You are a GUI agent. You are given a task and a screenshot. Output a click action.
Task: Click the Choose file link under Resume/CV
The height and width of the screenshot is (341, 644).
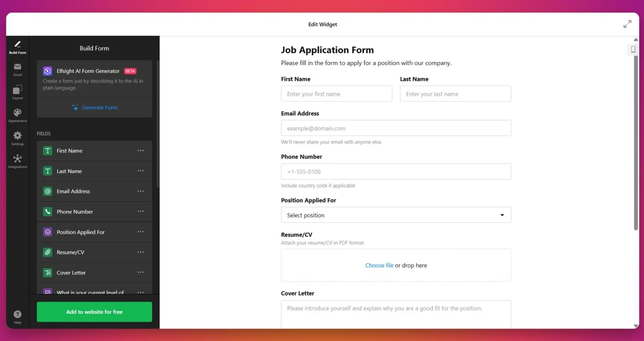[379, 265]
